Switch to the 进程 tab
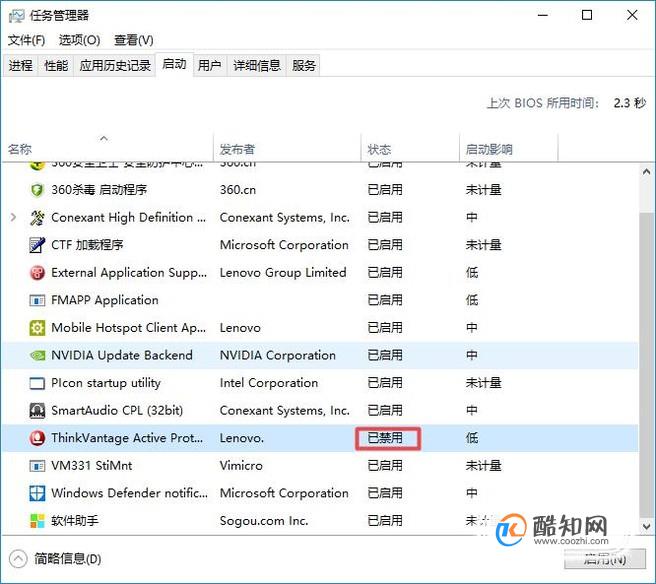 [20, 65]
